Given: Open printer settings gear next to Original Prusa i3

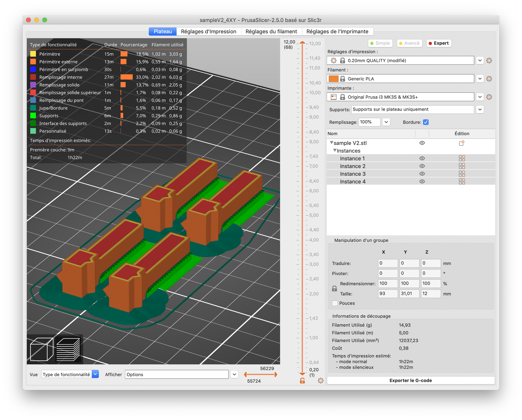Looking at the screenshot, I should pyautogui.click(x=489, y=97).
